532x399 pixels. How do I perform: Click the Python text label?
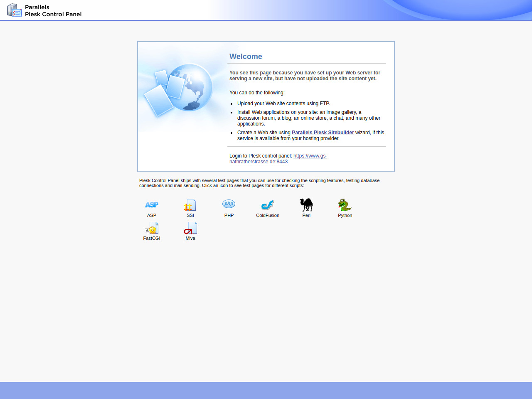click(345, 215)
